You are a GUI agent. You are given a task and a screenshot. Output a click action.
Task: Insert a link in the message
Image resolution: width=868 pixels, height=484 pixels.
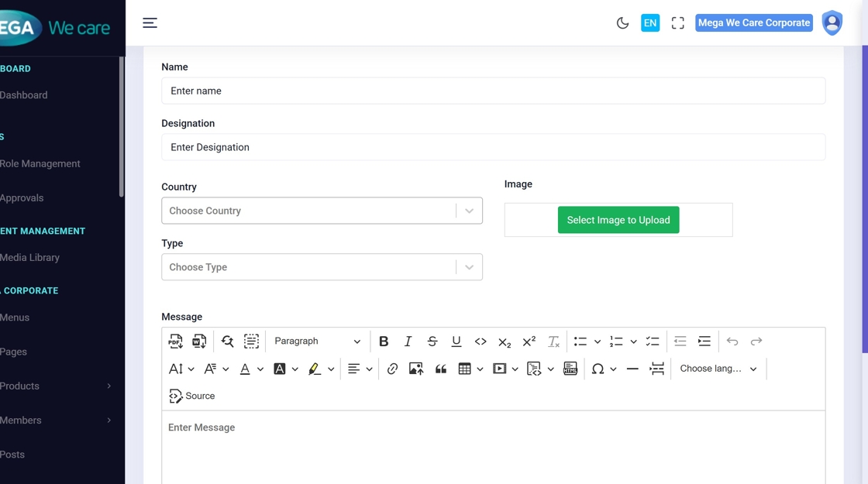tap(392, 369)
